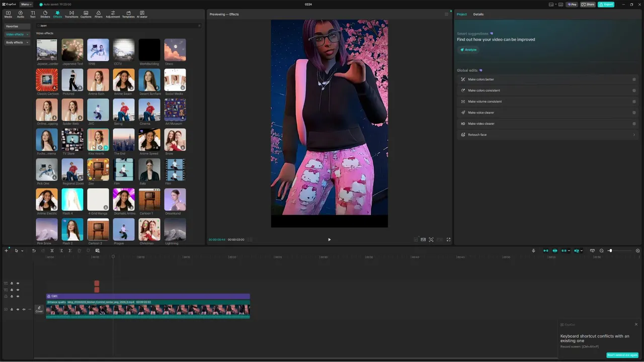
Task: Open the Favorites effects category
Action: pos(17,26)
